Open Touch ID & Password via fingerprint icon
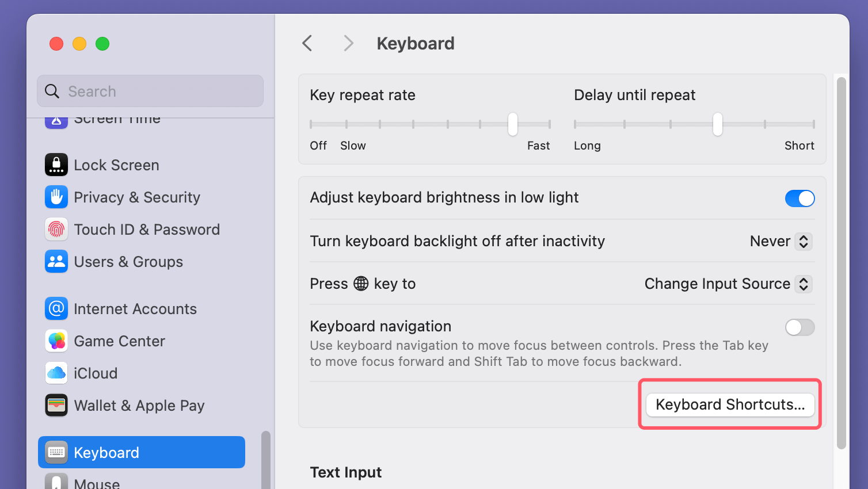This screenshot has height=489, width=868. (56, 229)
